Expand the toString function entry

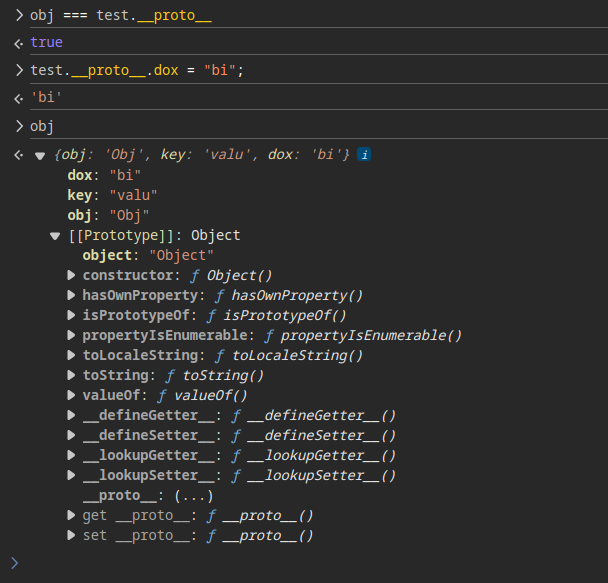[71, 375]
